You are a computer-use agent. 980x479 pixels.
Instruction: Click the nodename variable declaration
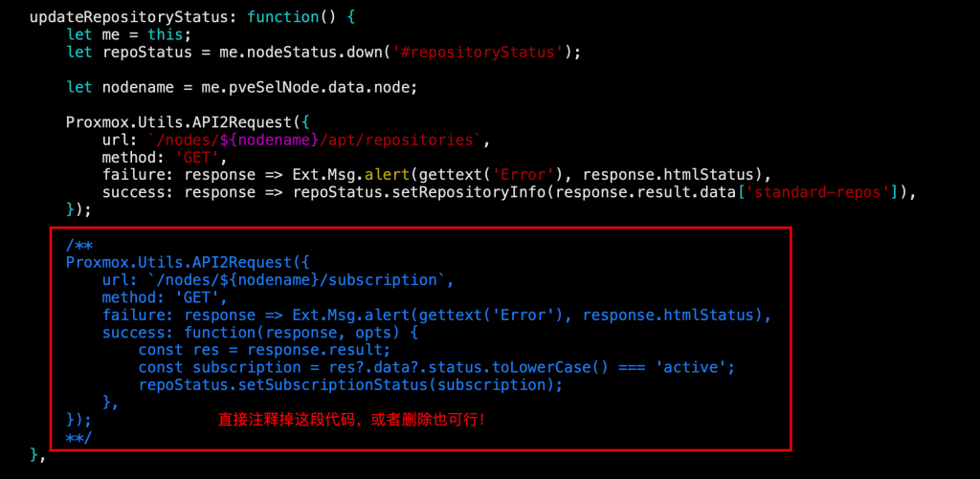[241, 87]
